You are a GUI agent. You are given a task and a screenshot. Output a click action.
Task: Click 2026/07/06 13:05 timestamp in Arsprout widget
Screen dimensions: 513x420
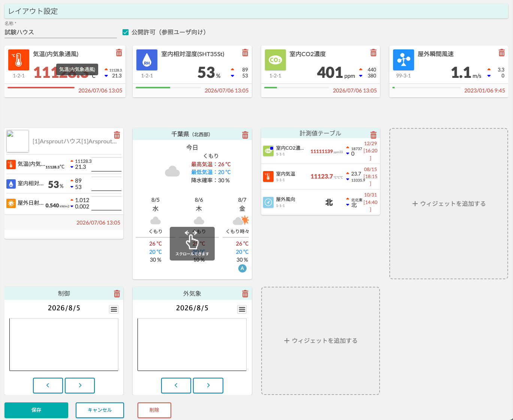click(98, 223)
